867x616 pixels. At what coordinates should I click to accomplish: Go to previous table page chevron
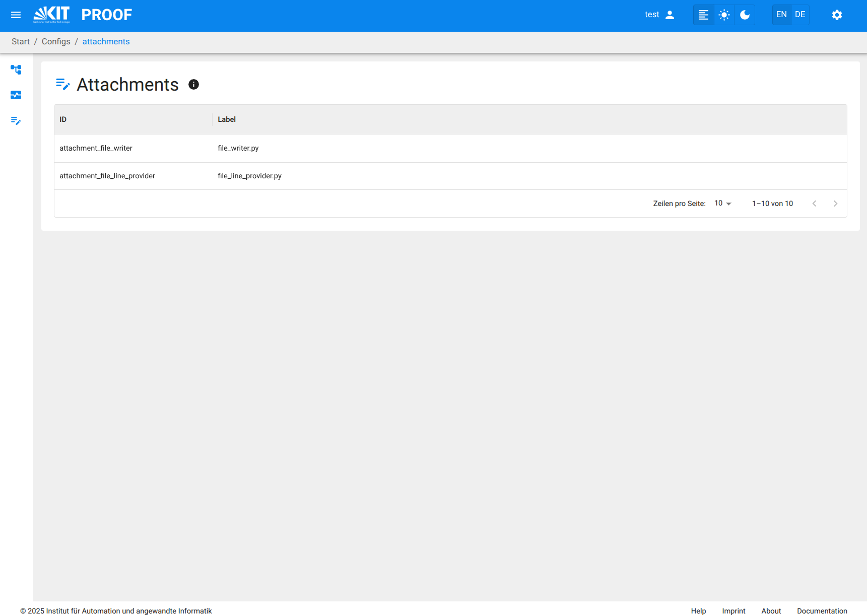tap(814, 203)
